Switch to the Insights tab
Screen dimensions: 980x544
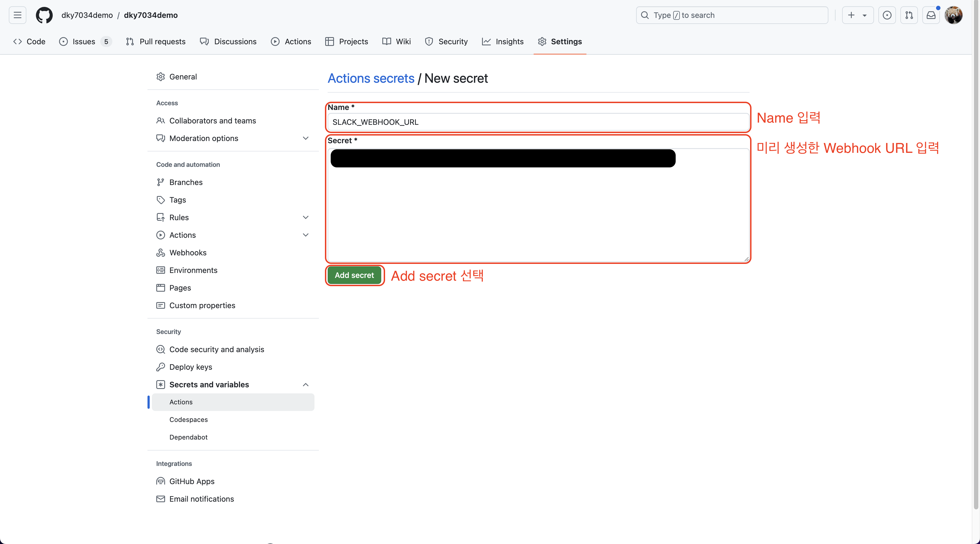pyautogui.click(x=503, y=42)
